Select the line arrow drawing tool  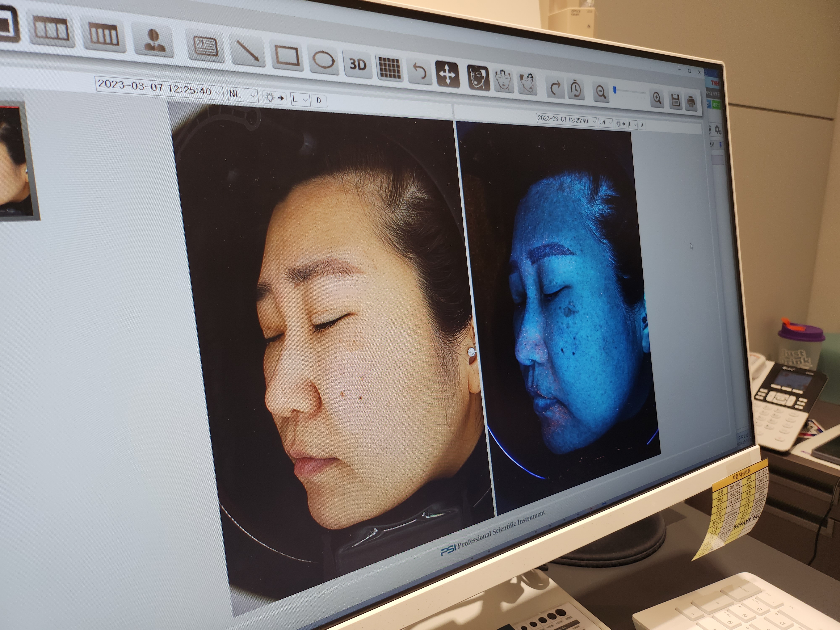tap(248, 51)
